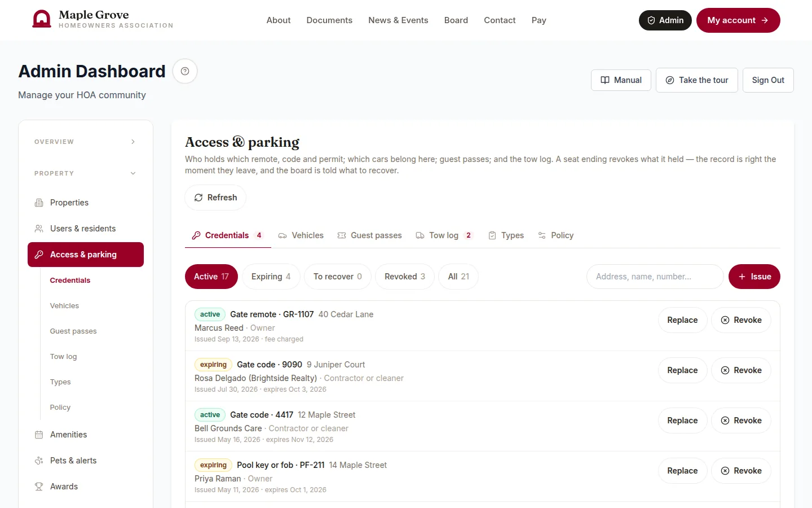Click the Types tab clipboard icon
The width and height of the screenshot is (812, 508).
pyautogui.click(x=492, y=235)
